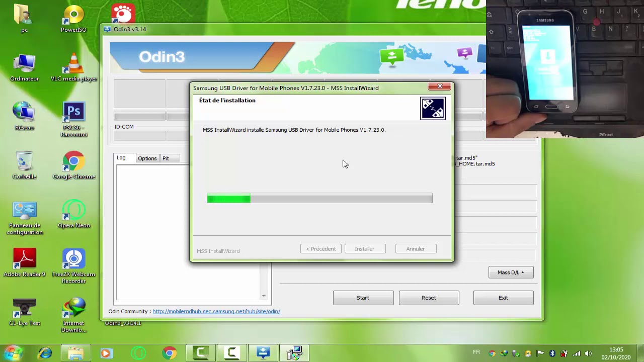Switch to the Options tab in Odin3
This screenshot has height=362, width=644.
pos(147,158)
